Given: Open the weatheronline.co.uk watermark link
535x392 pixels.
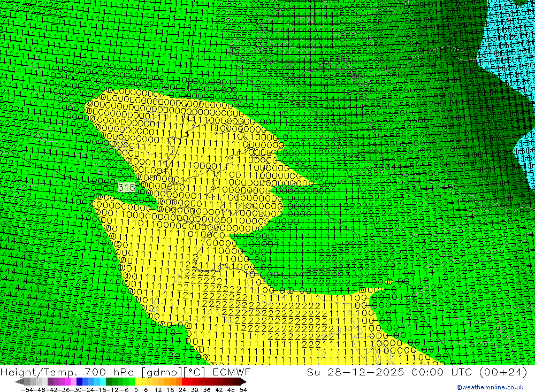Looking at the screenshot, I should click(x=490, y=387).
